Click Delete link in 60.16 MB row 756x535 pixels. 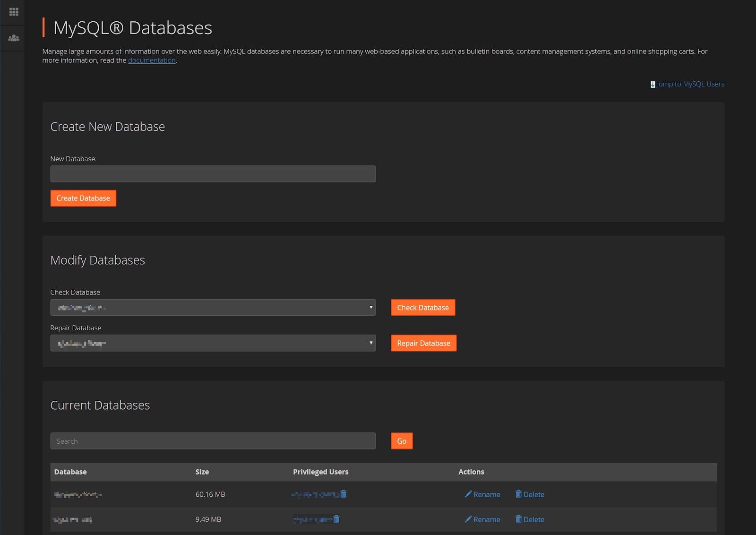534,494
